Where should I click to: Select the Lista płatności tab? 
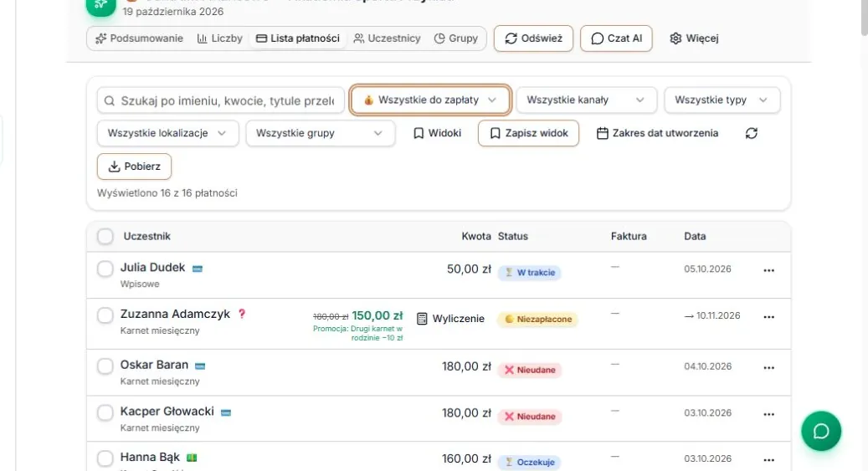[x=298, y=38]
